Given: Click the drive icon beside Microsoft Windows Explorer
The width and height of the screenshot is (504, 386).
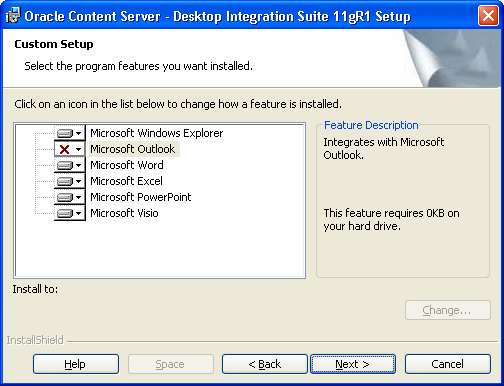Looking at the screenshot, I should coord(65,134).
